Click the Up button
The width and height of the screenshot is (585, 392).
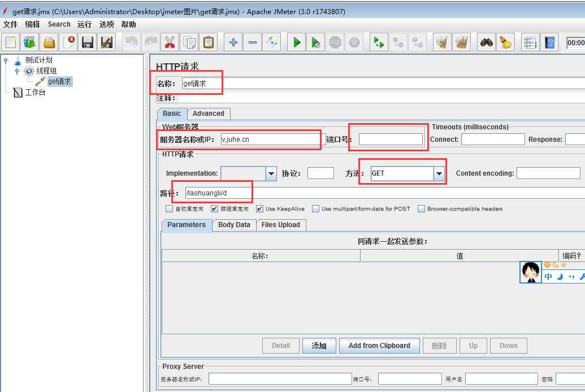click(x=474, y=346)
